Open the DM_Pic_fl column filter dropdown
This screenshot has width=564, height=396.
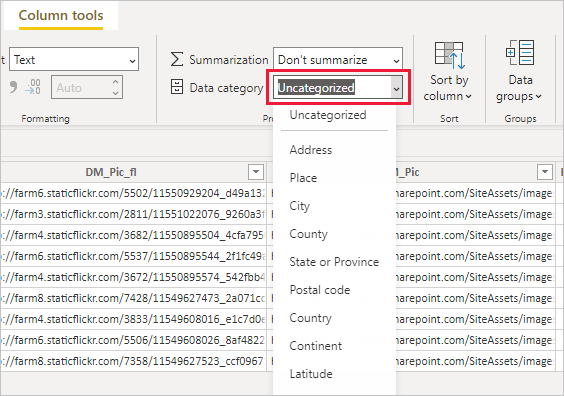[256, 172]
